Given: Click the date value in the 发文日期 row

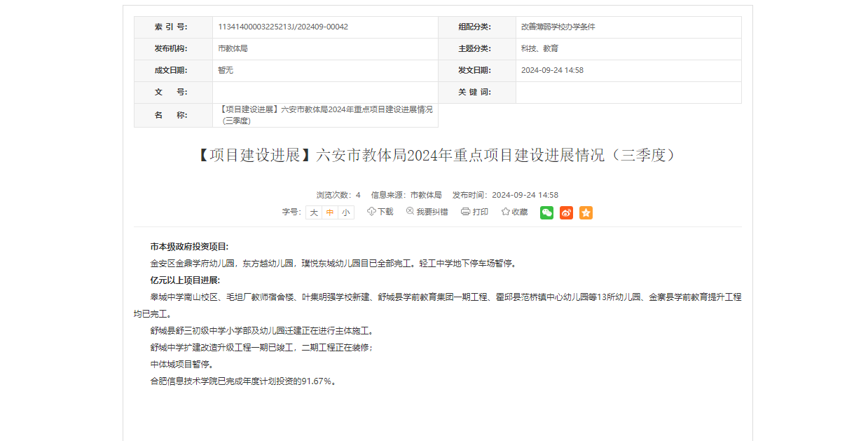Looking at the screenshot, I should point(552,71).
